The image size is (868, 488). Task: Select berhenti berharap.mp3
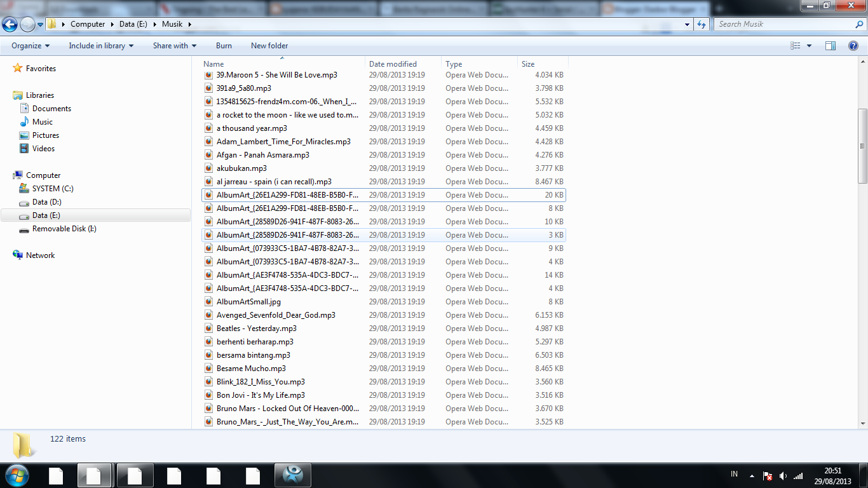point(255,342)
